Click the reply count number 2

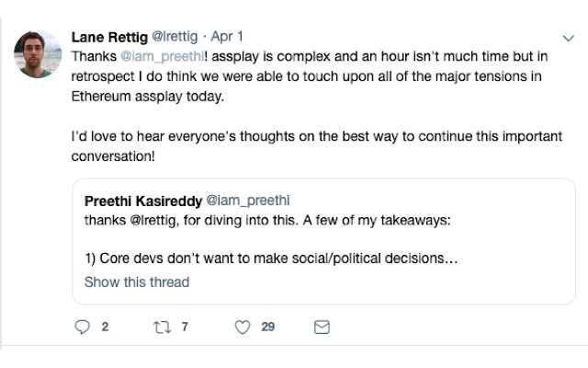pyautogui.click(x=105, y=327)
